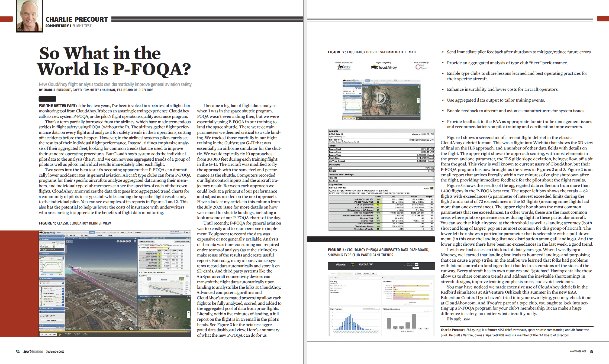609x364 pixels.
Task: Click the Share button in Figure 1 toolbar
Action: point(121,232)
